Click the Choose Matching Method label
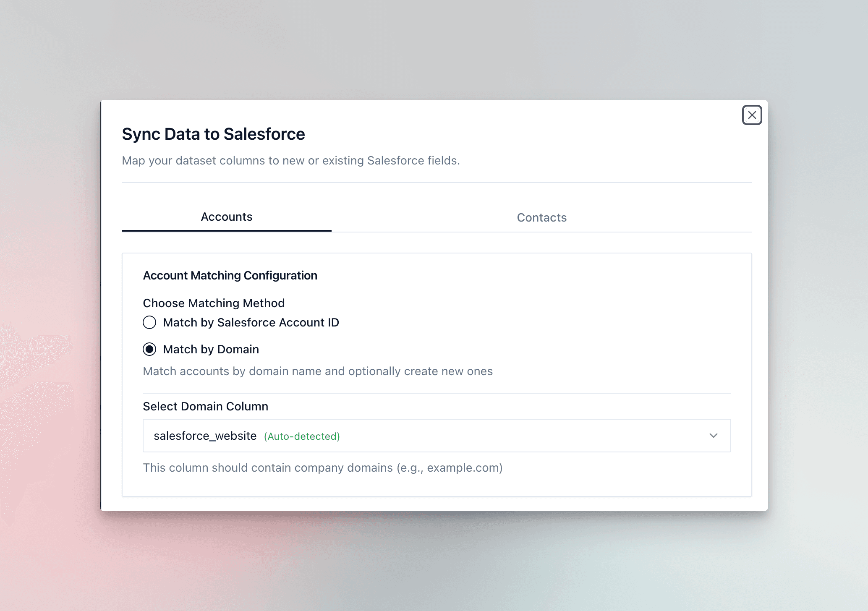This screenshot has height=611, width=868. pos(214,303)
